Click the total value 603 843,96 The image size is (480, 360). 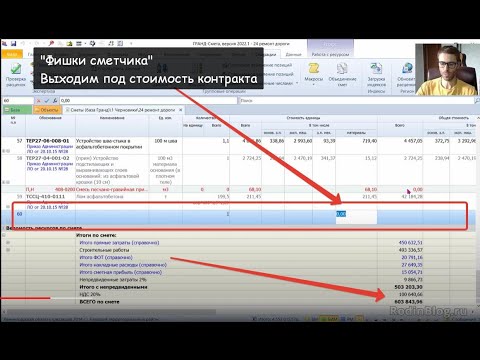(x=408, y=302)
